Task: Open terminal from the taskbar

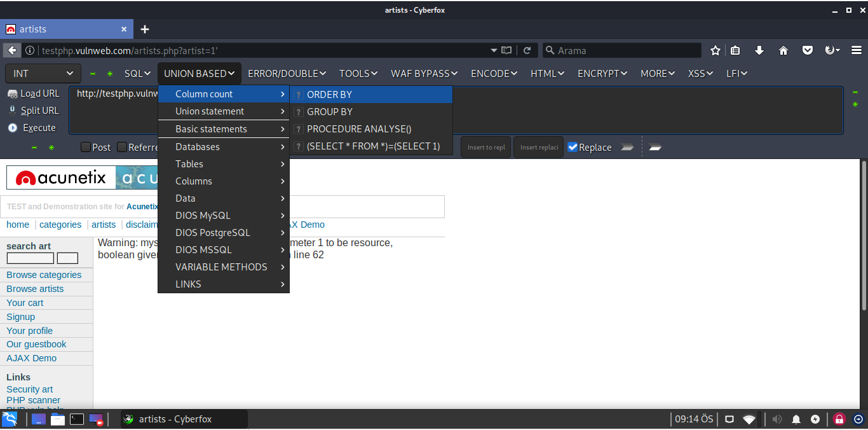Action: (76, 419)
